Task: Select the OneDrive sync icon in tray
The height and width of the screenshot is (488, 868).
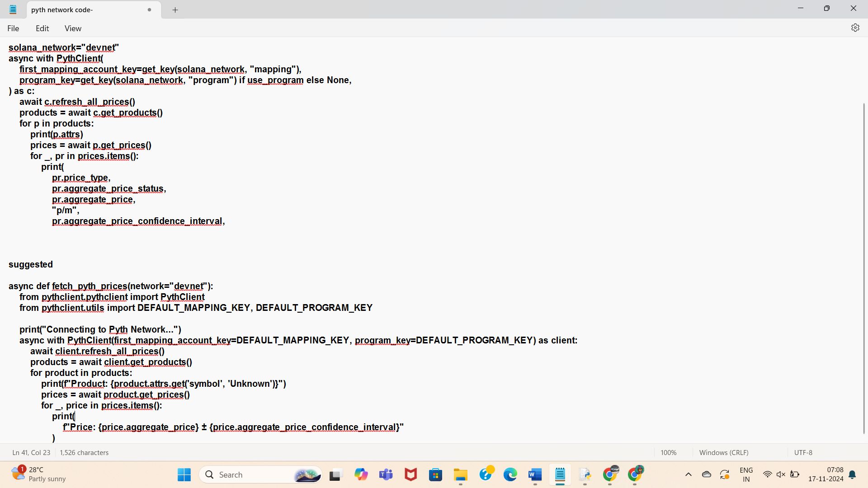Action: pyautogui.click(x=707, y=474)
